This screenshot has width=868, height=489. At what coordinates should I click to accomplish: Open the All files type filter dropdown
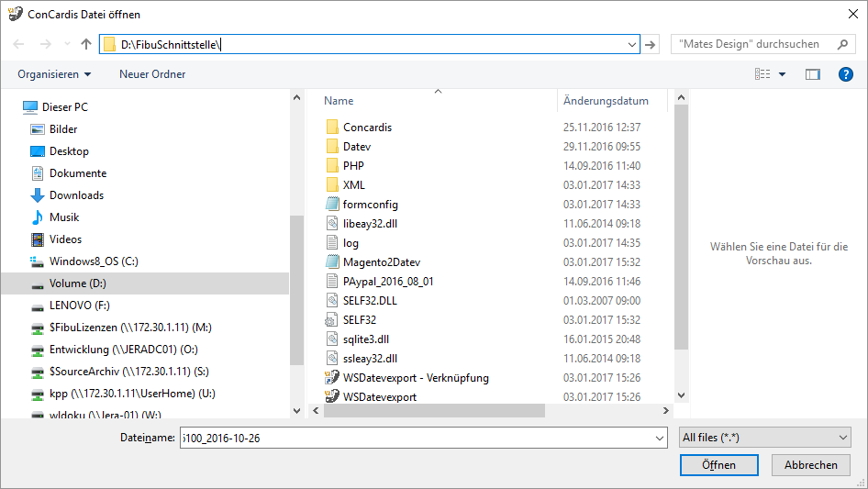click(x=763, y=439)
